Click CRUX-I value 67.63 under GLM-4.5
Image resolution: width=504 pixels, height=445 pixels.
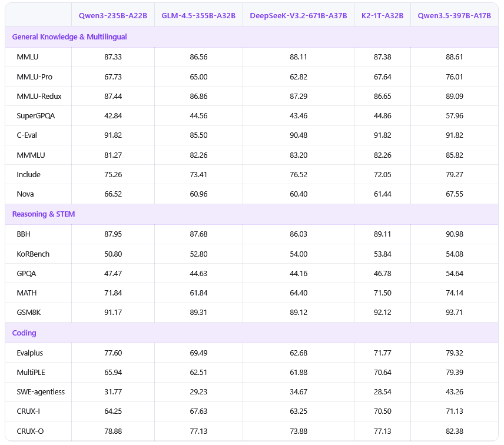point(198,411)
